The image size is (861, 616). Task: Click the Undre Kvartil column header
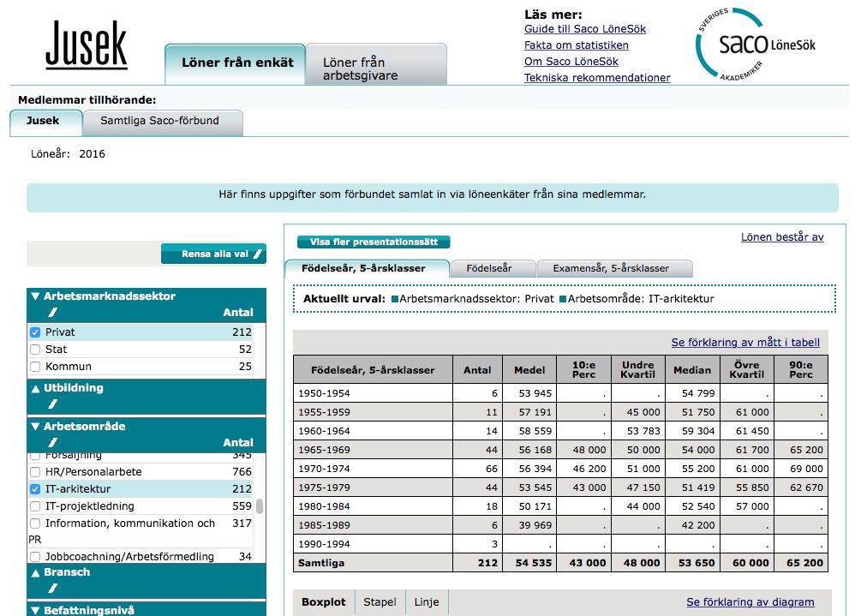coord(638,370)
